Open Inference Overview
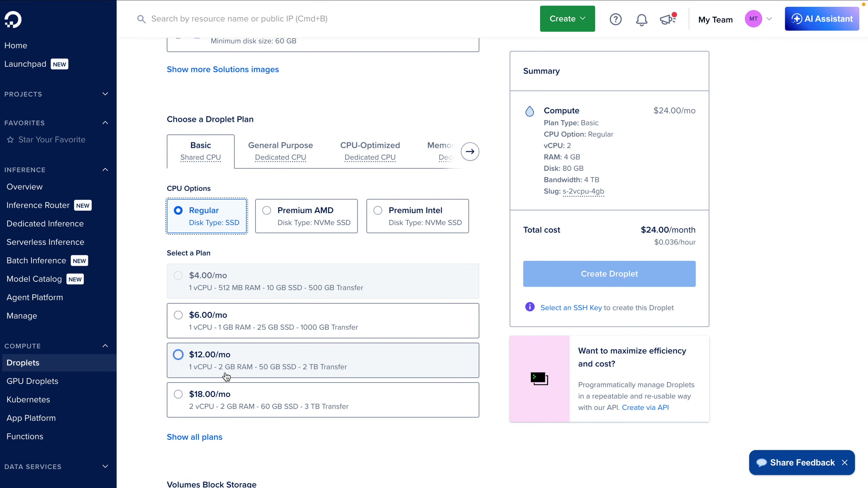 25,187
